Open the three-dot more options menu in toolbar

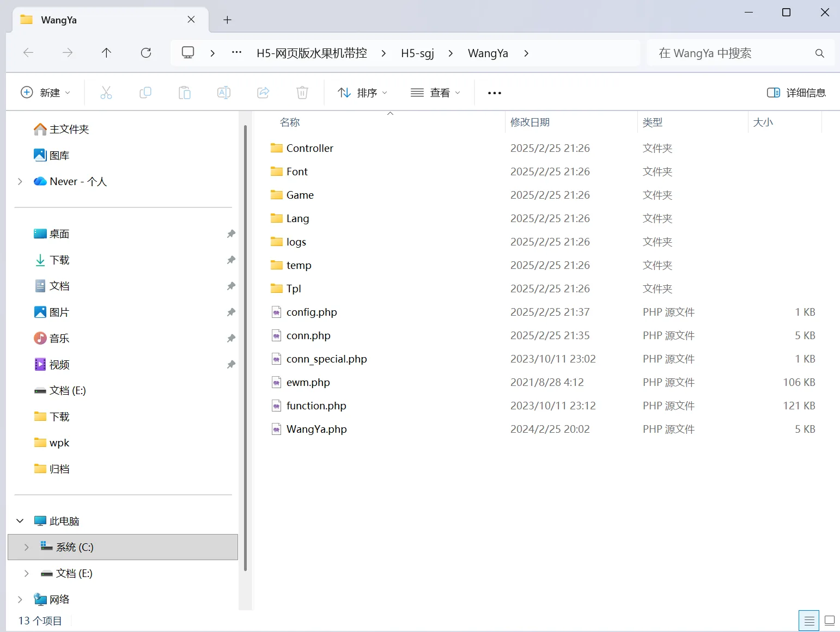pos(495,93)
